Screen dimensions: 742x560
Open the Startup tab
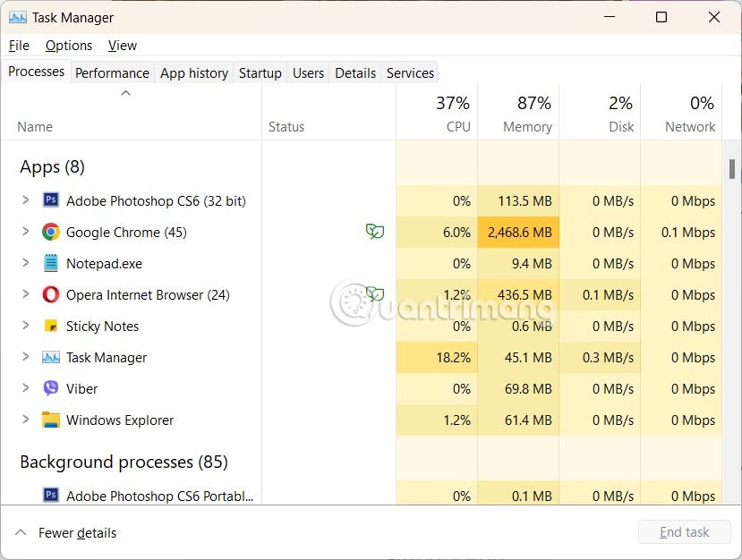click(260, 73)
